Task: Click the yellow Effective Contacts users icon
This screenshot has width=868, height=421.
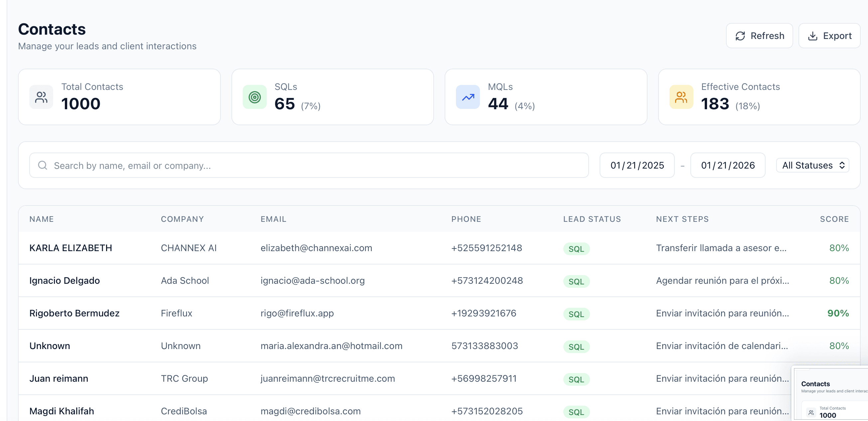Action: (x=681, y=97)
